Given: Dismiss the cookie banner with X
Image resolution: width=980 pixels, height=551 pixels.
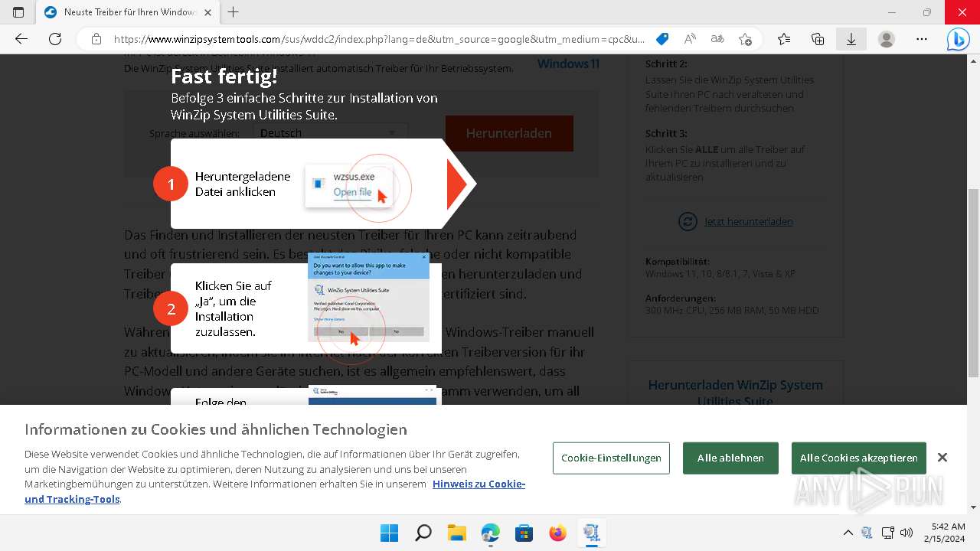Looking at the screenshot, I should pos(942,458).
